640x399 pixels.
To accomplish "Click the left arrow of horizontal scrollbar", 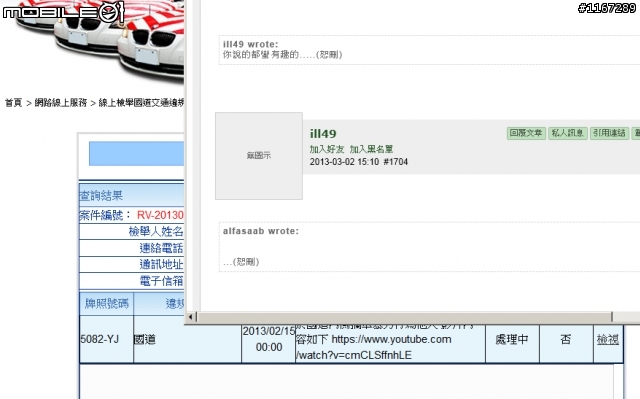I will click(191, 317).
